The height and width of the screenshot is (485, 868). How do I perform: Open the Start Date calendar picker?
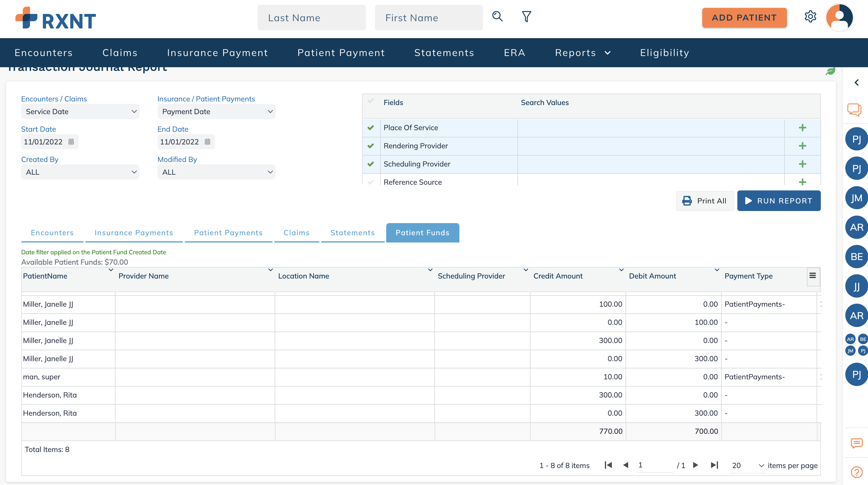click(71, 142)
